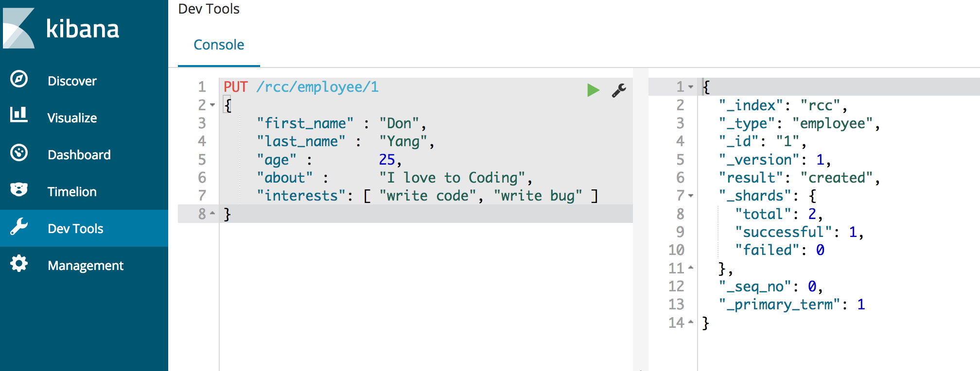Screen dimensions: 980x371
Task: Click the Discover compass icon
Action: pyautogui.click(x=19, y=79)
